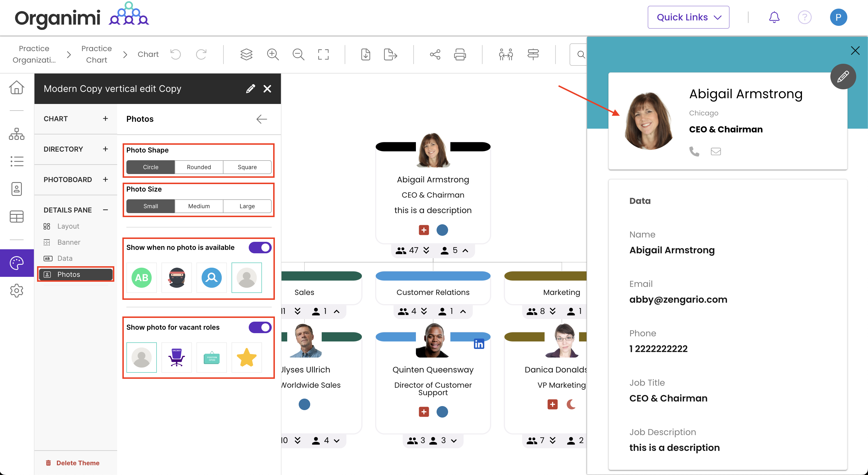Open the P user avatar menu
The height and width of the screenshot is (475, 868).
click(x=838, y=17)
